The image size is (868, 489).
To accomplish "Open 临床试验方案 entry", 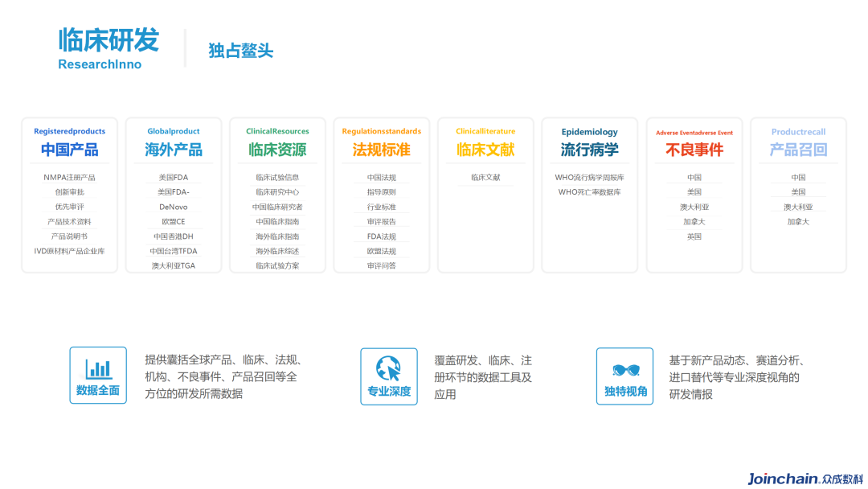I will click(x=277, y=266).
